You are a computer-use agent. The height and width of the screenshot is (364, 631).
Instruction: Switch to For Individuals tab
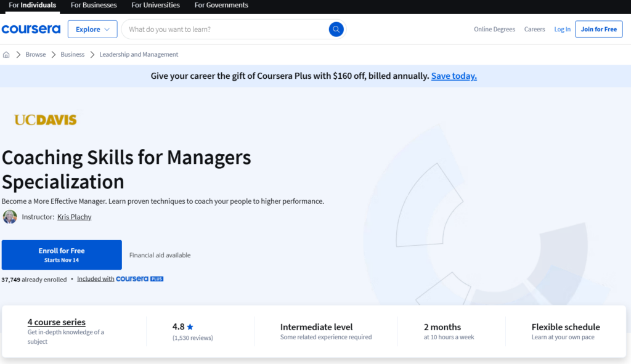pos(32,5)
